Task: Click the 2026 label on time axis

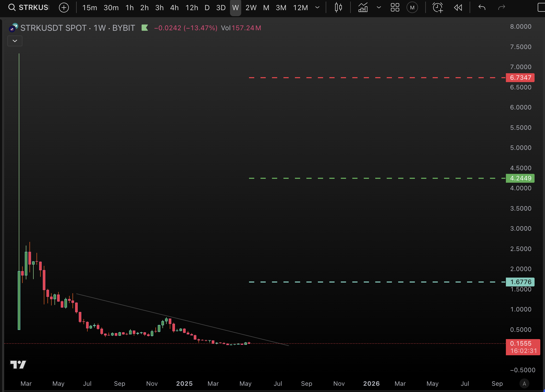Action: coord(372,384)
